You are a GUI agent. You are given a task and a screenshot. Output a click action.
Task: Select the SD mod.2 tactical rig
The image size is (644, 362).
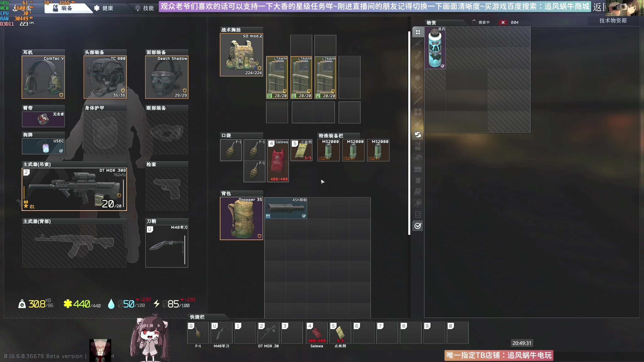pyautogui.click(x=242, y=55)
